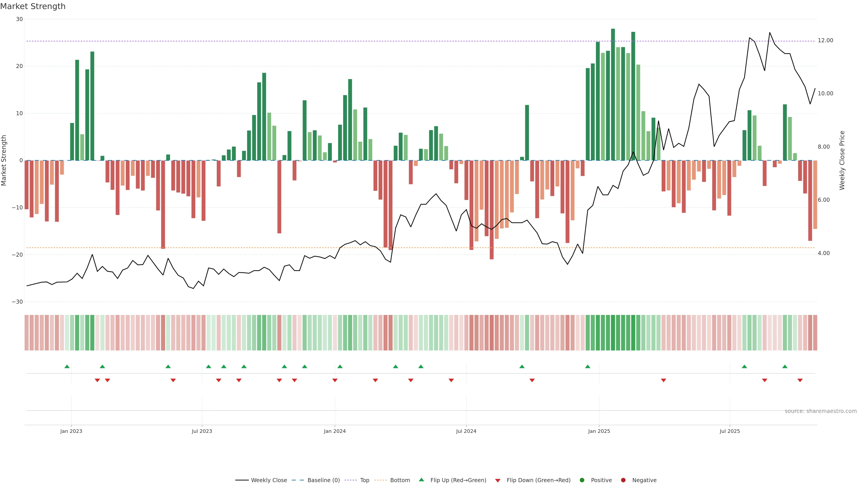868x488 pixels.
Task: Click the Weekly Close Price axis title
Action: pyautogui.click(x=842, y=160)
